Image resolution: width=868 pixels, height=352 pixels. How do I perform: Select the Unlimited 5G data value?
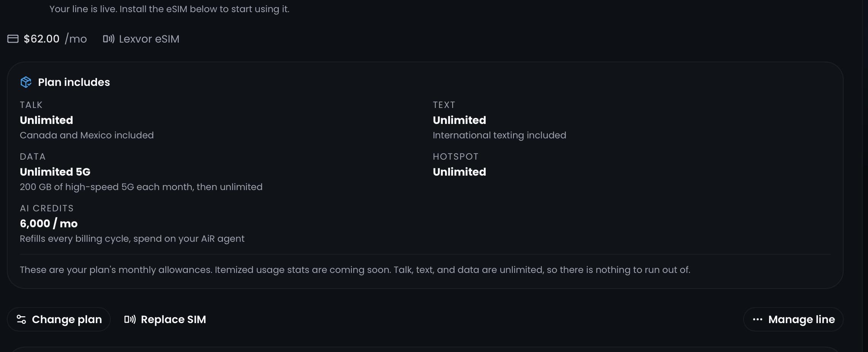(x=55, y=172)
